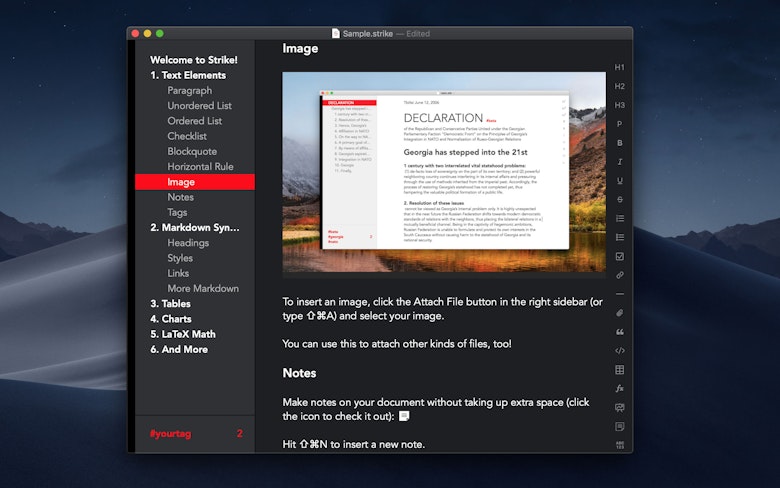Click the embedded screenshot image

point(444,172)
